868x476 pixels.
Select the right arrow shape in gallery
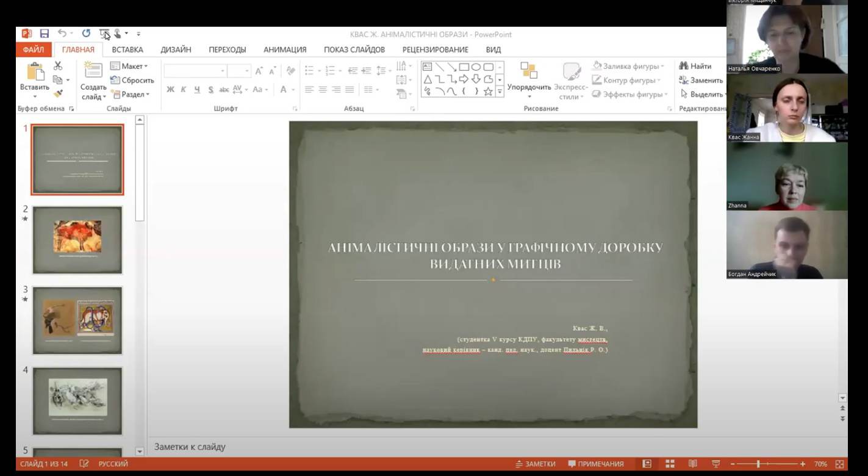coord(464,79)
